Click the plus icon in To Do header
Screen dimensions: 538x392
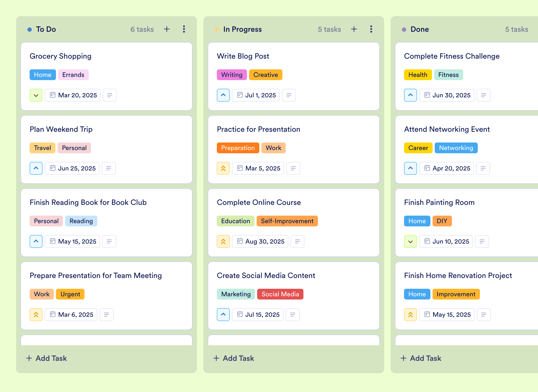coord(167,29)
